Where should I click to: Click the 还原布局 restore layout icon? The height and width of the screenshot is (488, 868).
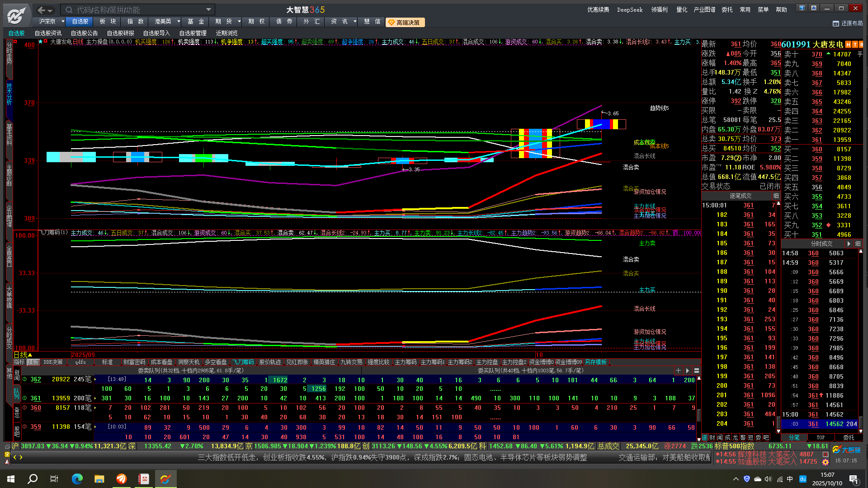[x=836, y=23]
